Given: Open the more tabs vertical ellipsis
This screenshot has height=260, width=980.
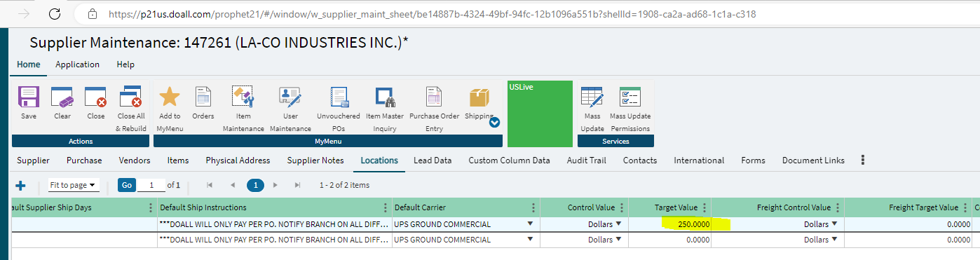Looking at the screenshot, I should click(863, 160).
